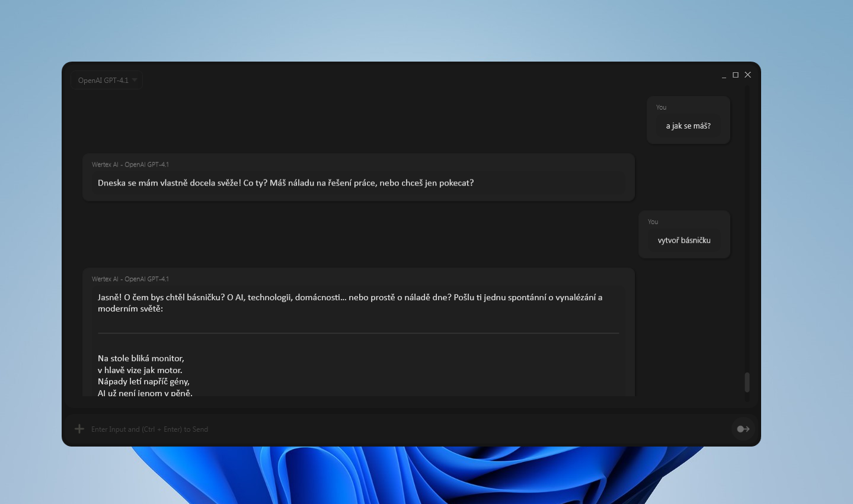Click the poem line "Nápady letí napříč gény,"

143,381
